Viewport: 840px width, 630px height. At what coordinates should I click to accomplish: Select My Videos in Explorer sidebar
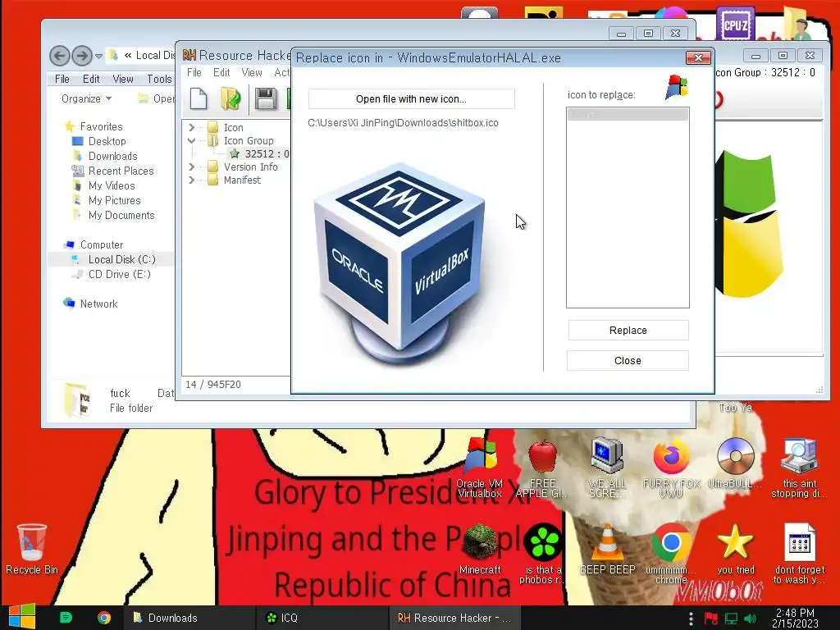(x=112, y=185)
